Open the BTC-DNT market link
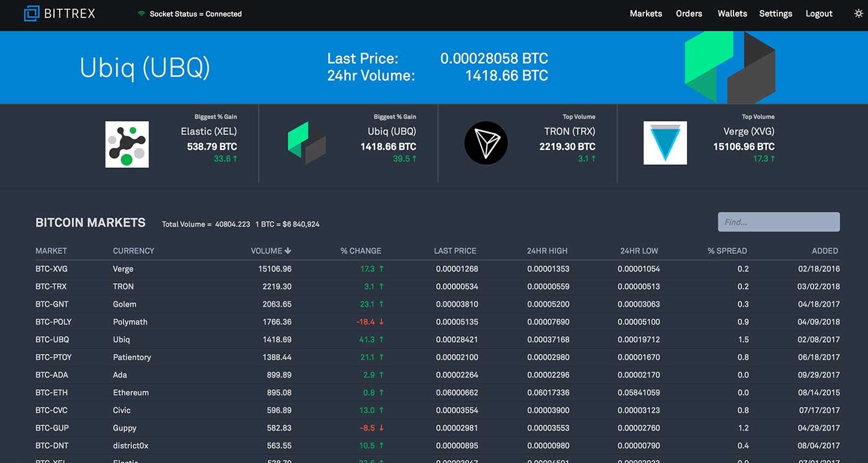The height and width of the screenshot is (463, 868). (x=52, y=446)
